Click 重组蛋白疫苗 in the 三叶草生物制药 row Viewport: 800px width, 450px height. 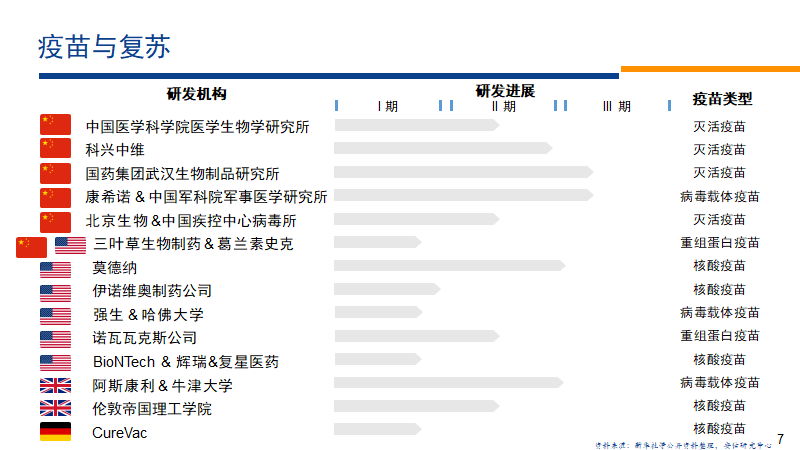(719, 242)
